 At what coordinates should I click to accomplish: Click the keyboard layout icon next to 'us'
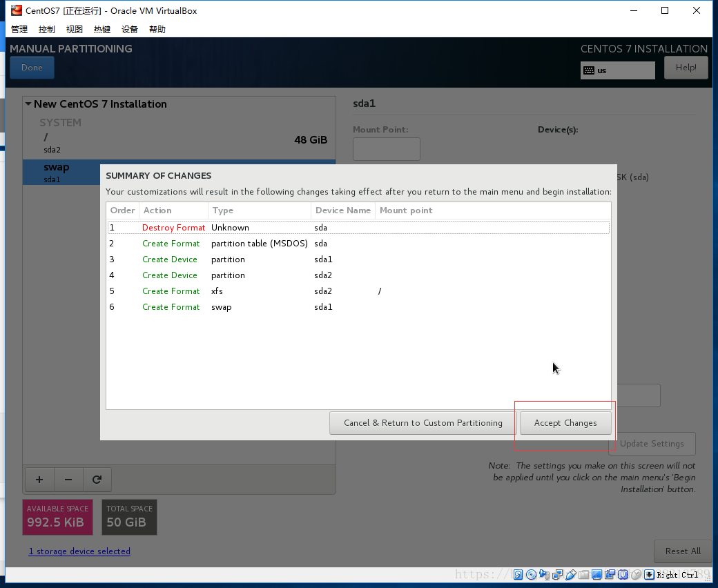point(590,70)
